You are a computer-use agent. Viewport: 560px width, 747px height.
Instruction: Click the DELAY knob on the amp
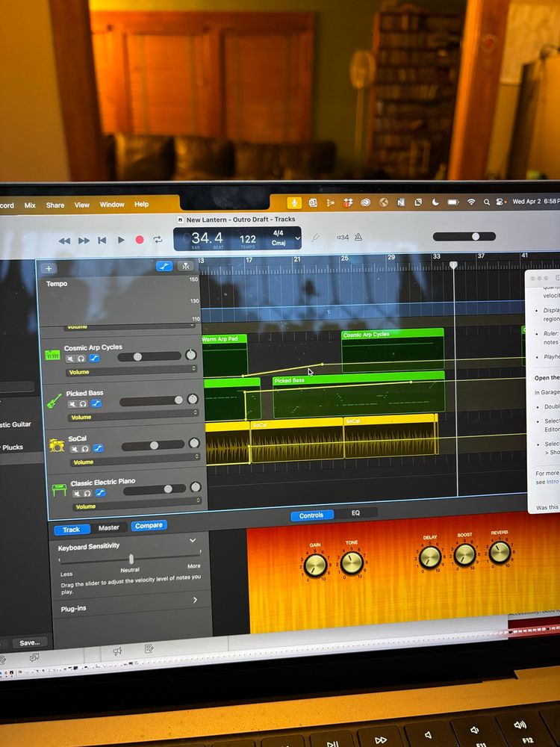point(429,557)
